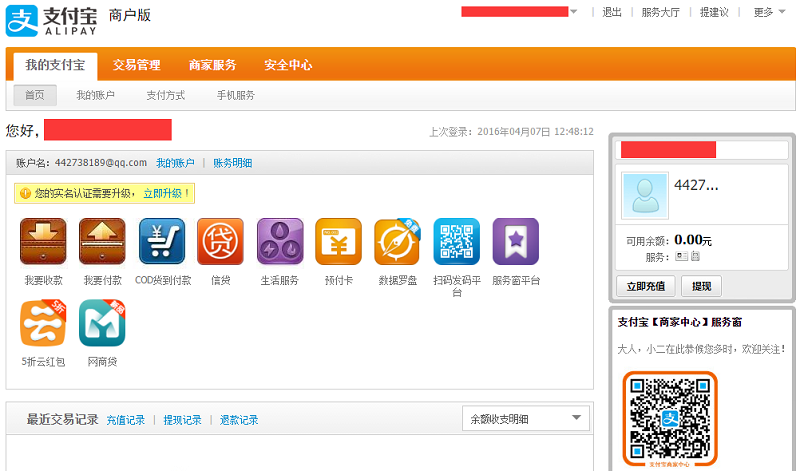Open the 数据罗盘 compass icon
800x471 pixels.
[397, 241]
